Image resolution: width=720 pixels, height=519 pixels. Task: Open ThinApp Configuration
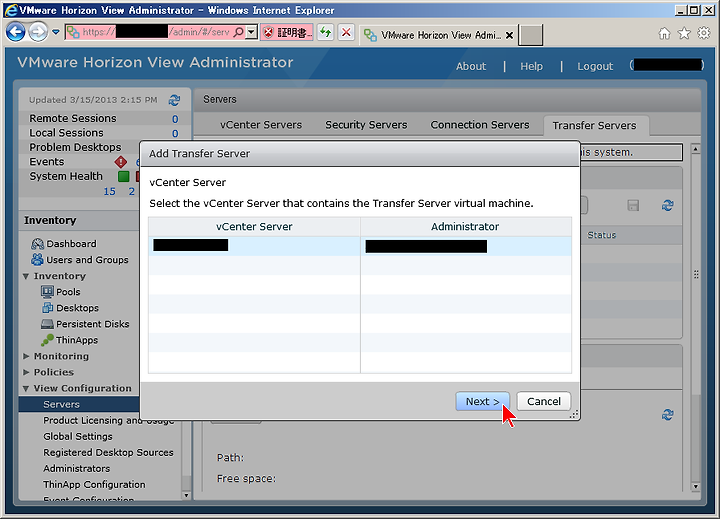(94, 485)
